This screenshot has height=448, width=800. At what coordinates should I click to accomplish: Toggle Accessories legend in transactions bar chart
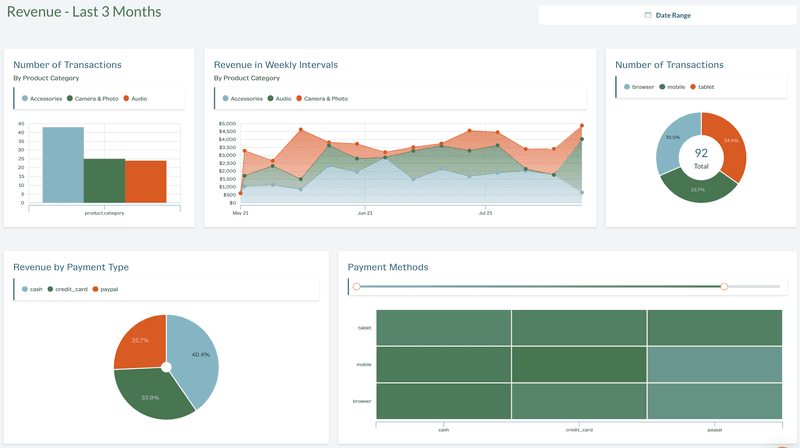tap(42, 98)
